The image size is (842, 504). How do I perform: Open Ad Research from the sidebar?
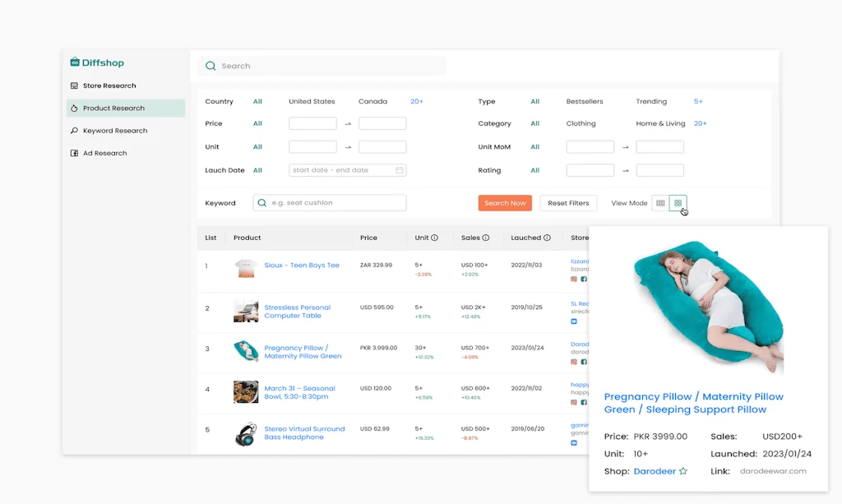pos(103,152)
